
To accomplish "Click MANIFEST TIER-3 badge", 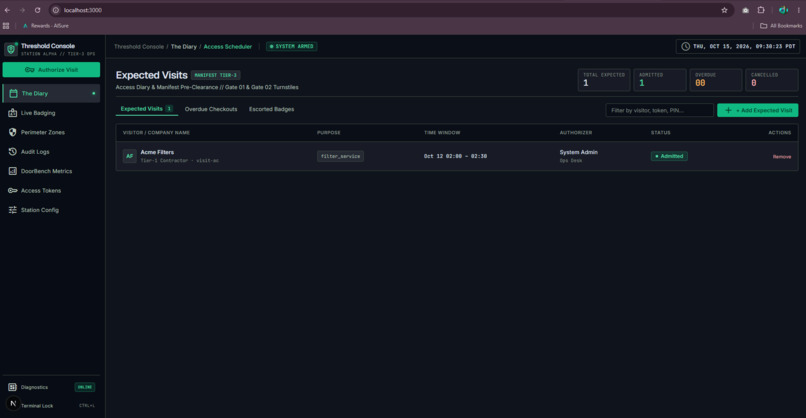I will coord(215,75).
